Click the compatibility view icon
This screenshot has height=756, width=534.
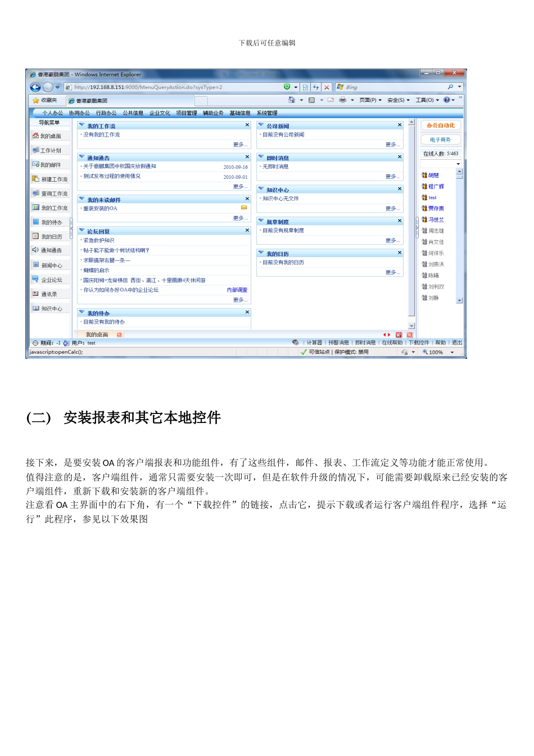click(305, 87)
